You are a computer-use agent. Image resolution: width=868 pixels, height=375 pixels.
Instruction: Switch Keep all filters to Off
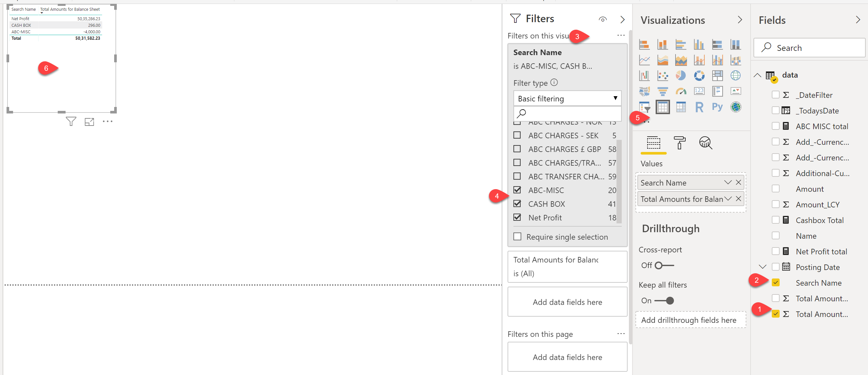(670, 301)
